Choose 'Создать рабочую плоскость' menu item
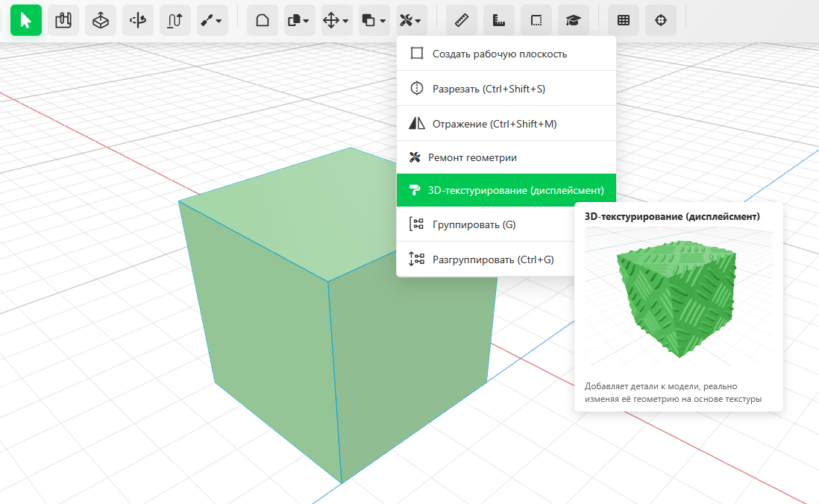819x504 pixels. (x=506, y=54)
